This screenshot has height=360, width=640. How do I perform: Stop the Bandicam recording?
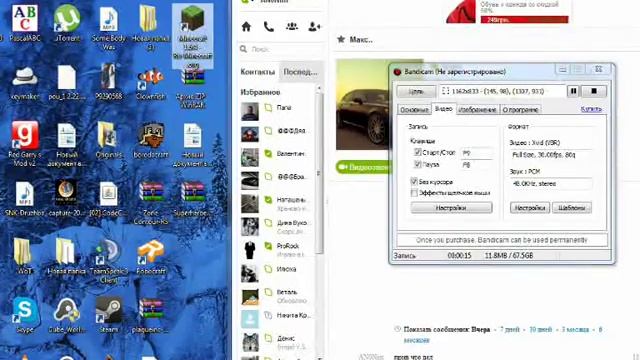coord(594,91)
